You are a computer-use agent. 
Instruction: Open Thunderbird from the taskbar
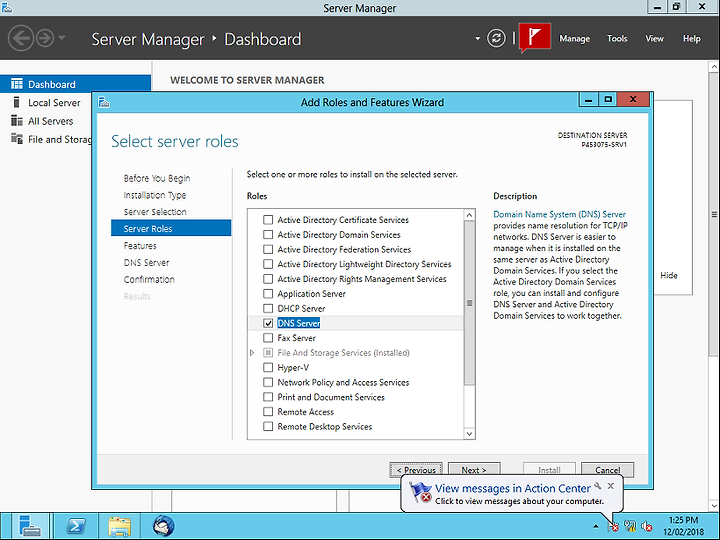pyautogui.click(x=163, y=526)
